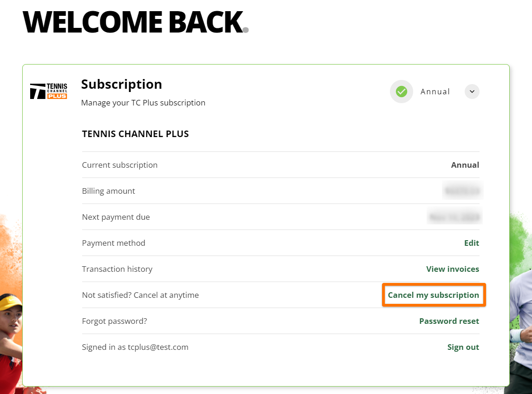Click the WELCOME BACK headline
Viewport: 532px width, 394px height.
click(136, 22)
